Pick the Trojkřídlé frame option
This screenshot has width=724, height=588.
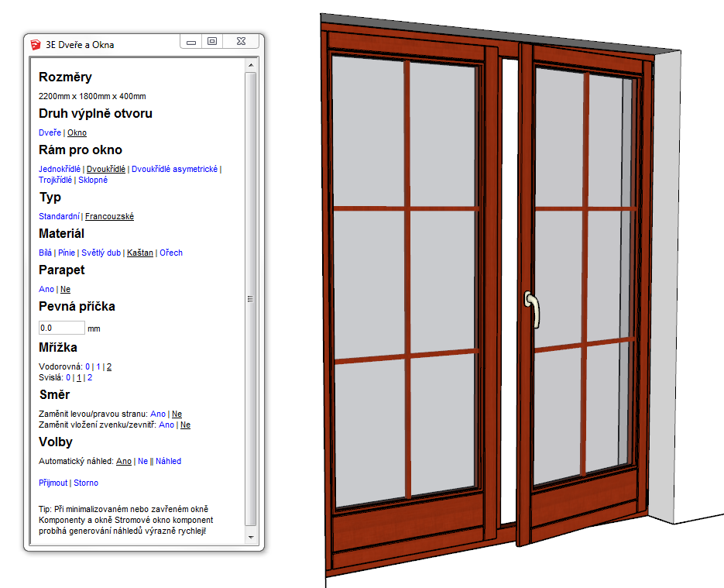(x=55, y=180)
